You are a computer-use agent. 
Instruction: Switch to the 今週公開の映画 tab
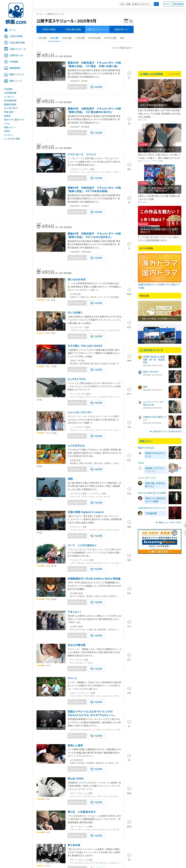(73, 30)
